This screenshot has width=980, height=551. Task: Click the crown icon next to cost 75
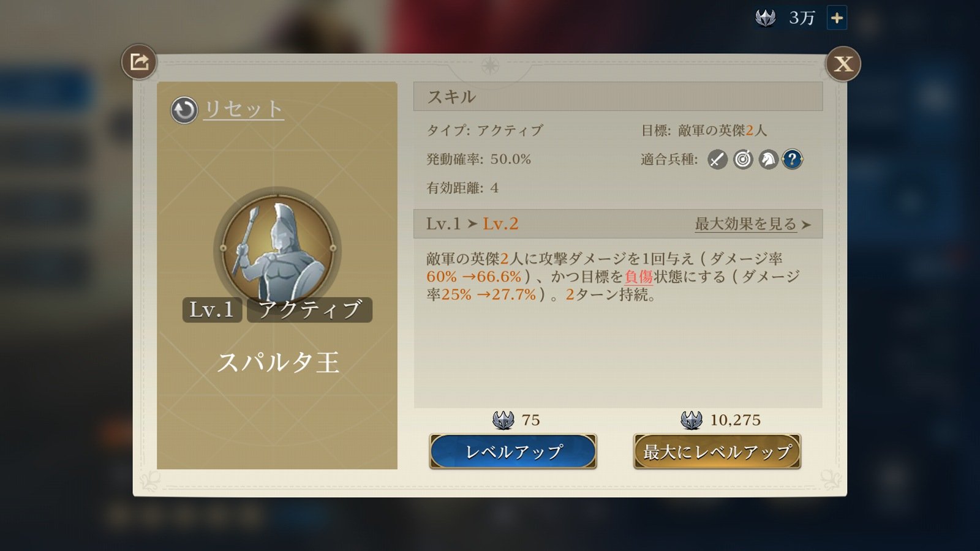[x=503, y=420]
